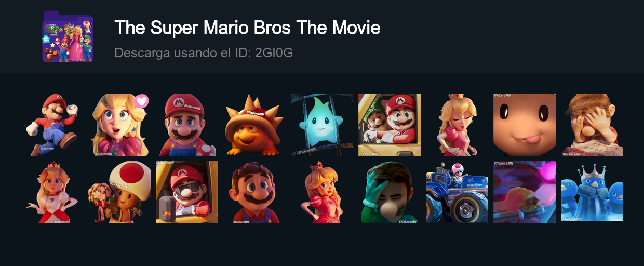Pick Toad driving blue monster truck sticker

[457, 192]
